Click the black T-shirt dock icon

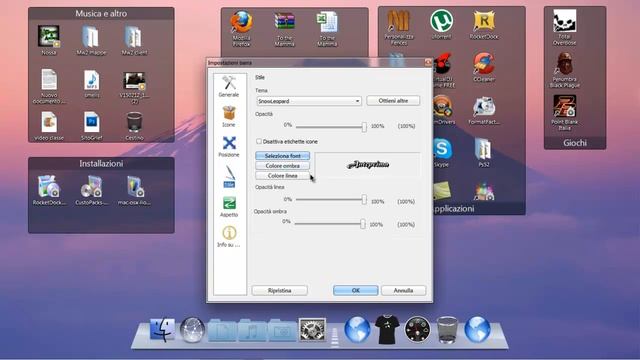coord(387,330)
